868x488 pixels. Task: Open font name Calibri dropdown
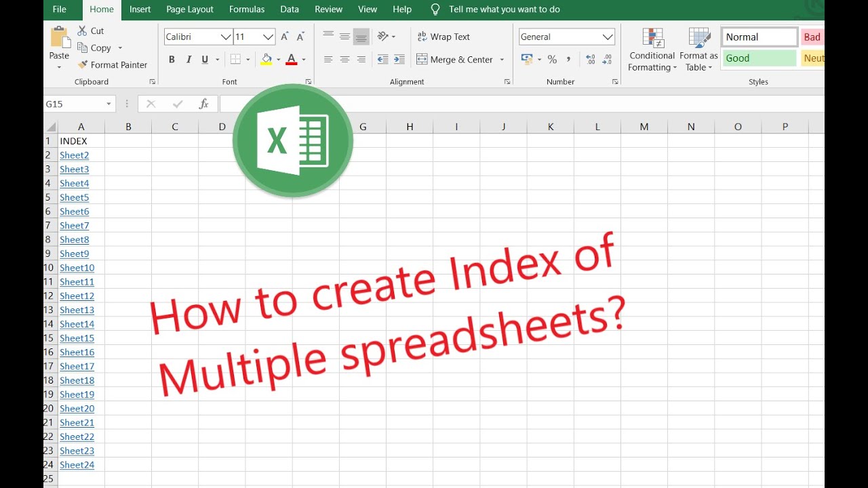pos(226,37)
